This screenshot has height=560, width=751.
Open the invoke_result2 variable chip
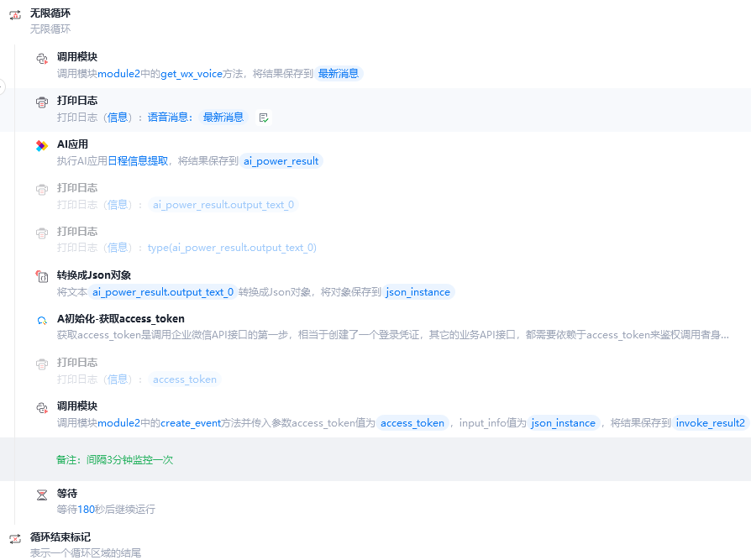click(x=711, y=423)
